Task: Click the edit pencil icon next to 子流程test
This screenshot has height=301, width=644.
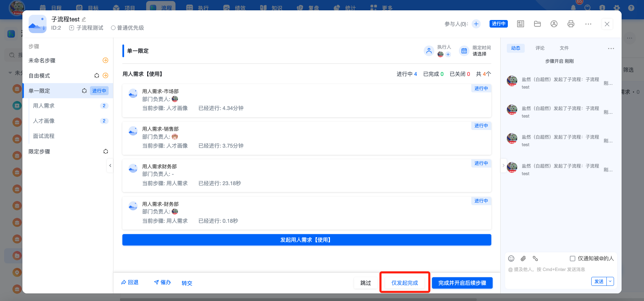Action: (x=84, y=19)
